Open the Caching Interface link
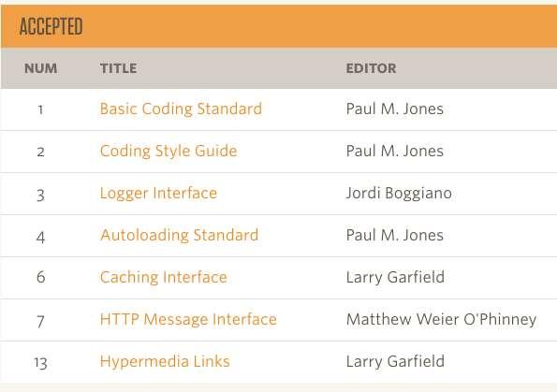This screenshot has height=392, width=557. point(164,277)
